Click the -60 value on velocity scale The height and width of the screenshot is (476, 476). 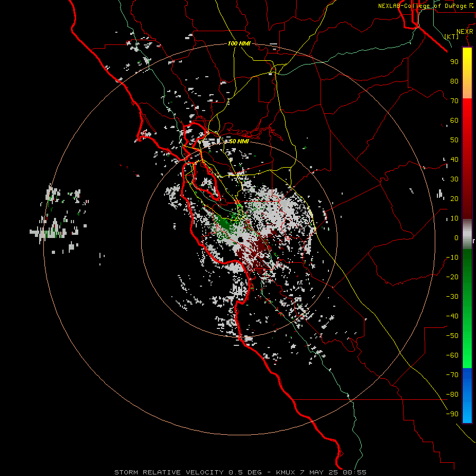click(452, 355)
